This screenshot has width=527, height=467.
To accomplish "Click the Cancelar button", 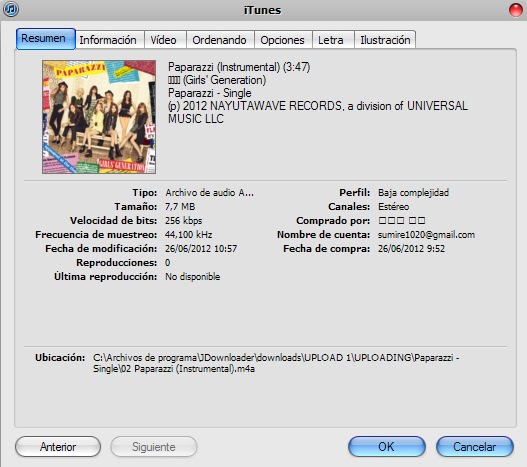I will click(475, 447).
